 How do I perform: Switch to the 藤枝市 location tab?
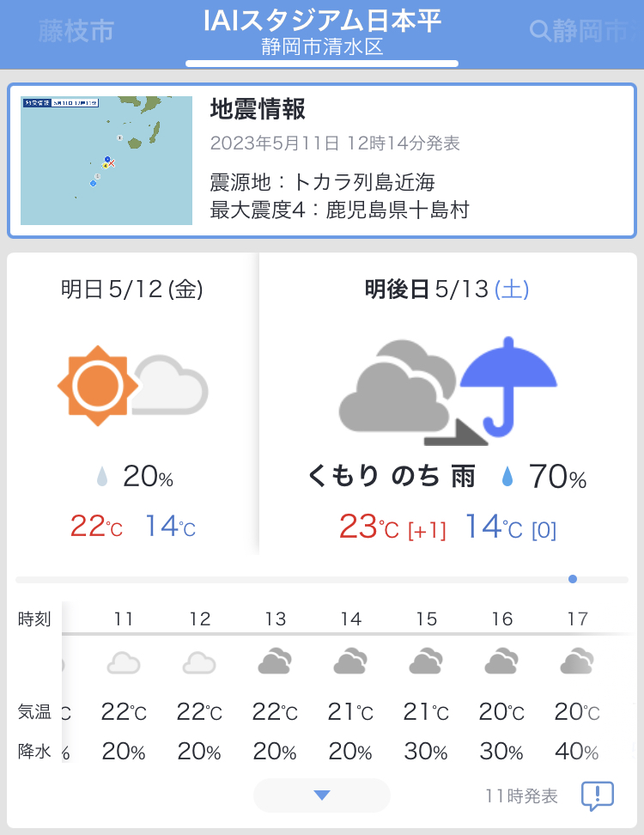point(76,31)
